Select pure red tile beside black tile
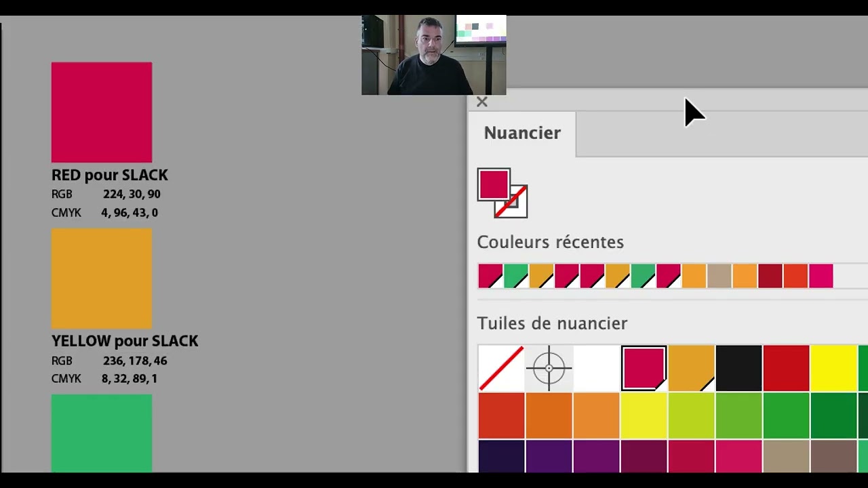Image resolution: width=868 pixels, height=488 pixels. [786, 368]
